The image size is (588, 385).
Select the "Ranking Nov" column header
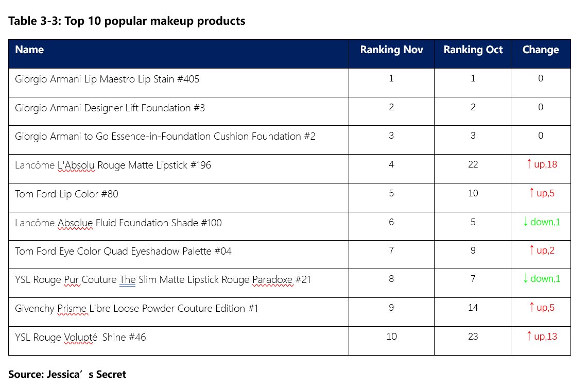pos(391,50)
